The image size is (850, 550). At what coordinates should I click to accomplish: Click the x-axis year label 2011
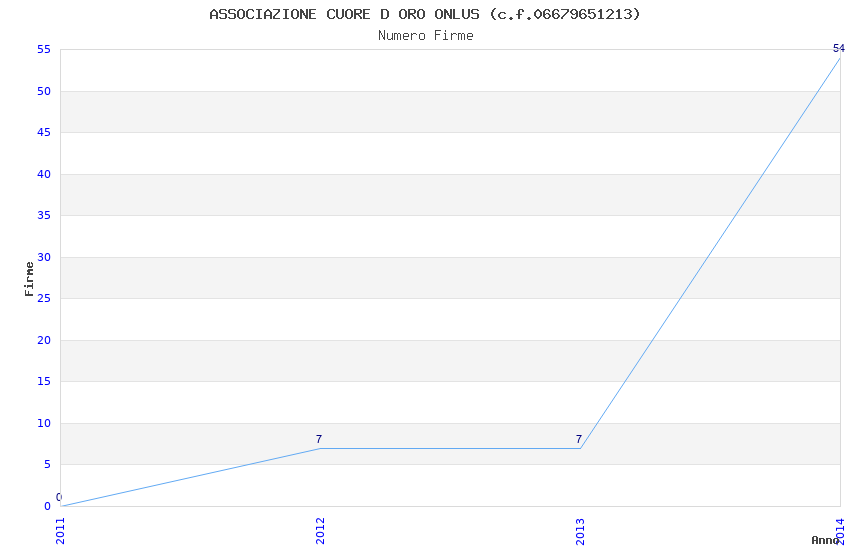tap(60, 530)
